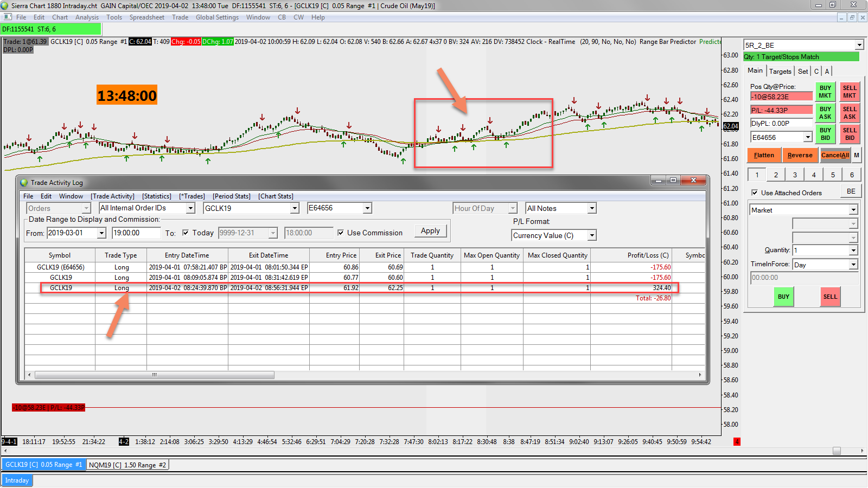868x488 pixels.
Task: Open the Spreadsheet menu
Action: tap(146, 17)
